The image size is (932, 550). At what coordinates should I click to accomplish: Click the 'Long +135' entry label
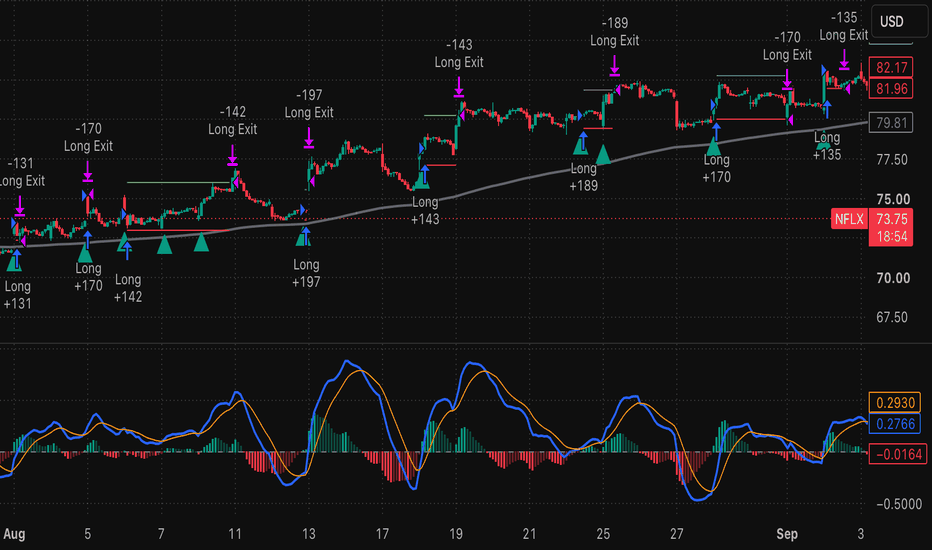tap(827, 146)
